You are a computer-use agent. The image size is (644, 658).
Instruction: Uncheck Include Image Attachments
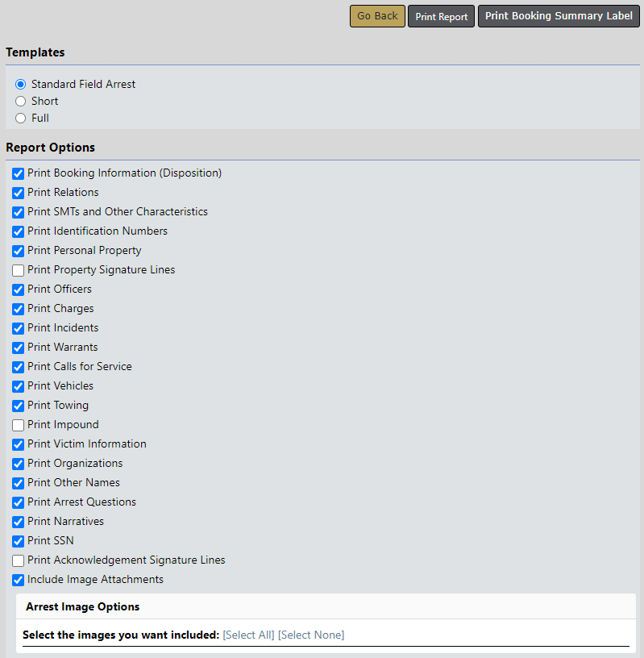coord(19,580)
